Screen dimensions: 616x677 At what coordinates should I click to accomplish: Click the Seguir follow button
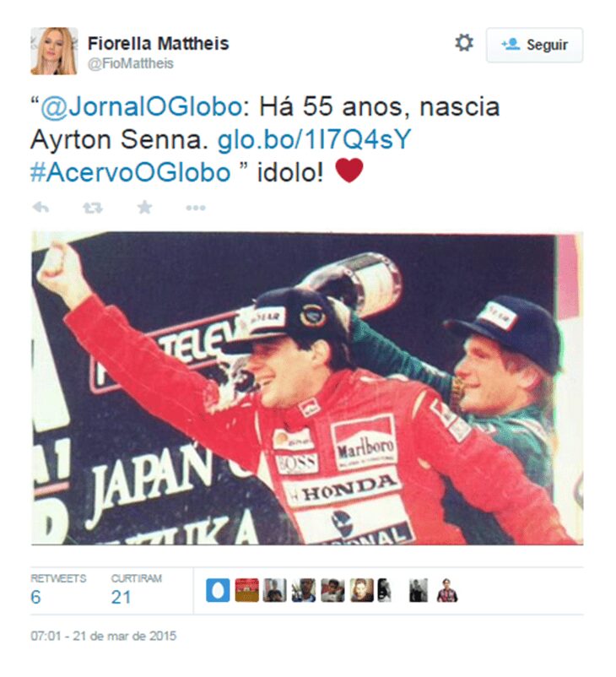534,45
